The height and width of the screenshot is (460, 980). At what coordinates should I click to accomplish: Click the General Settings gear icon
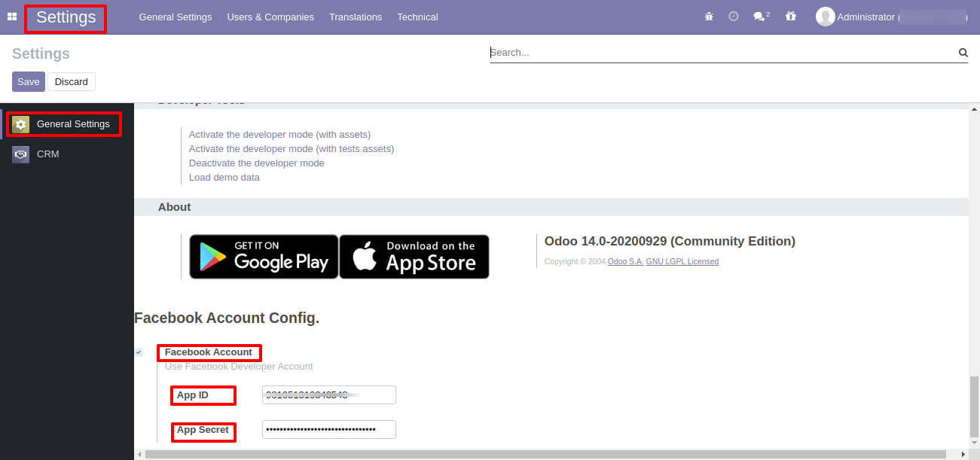point(21,124)
